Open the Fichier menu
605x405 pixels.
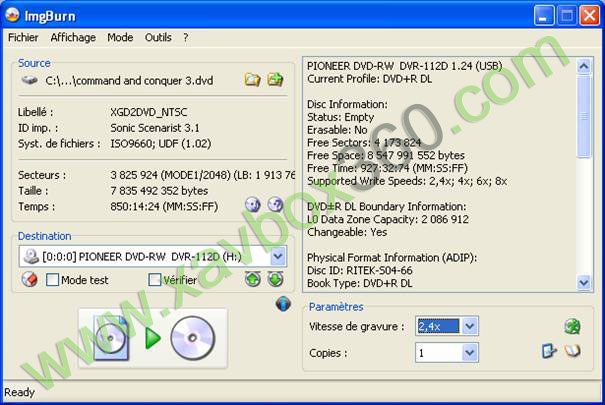click(23, 37)
